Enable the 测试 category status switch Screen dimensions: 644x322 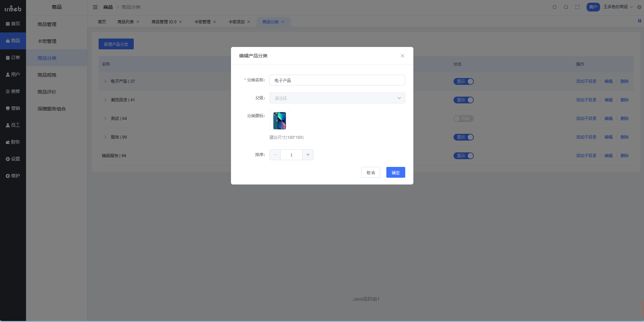tap(463, 119)
